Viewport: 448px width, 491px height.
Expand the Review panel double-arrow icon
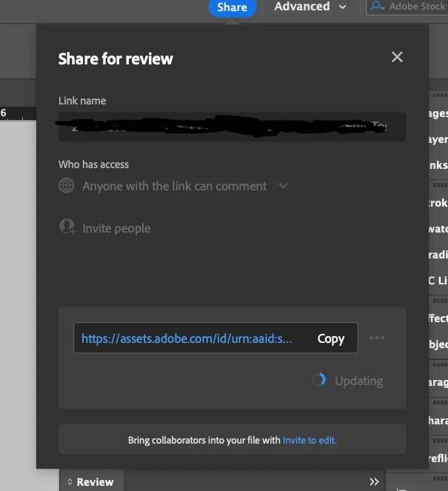(x=374, y=481)
